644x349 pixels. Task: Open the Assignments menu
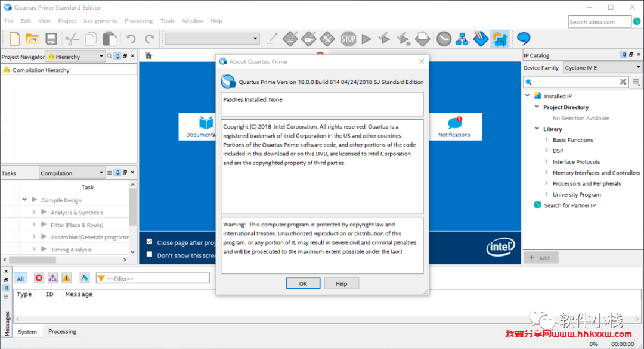(x=100, y=21)
